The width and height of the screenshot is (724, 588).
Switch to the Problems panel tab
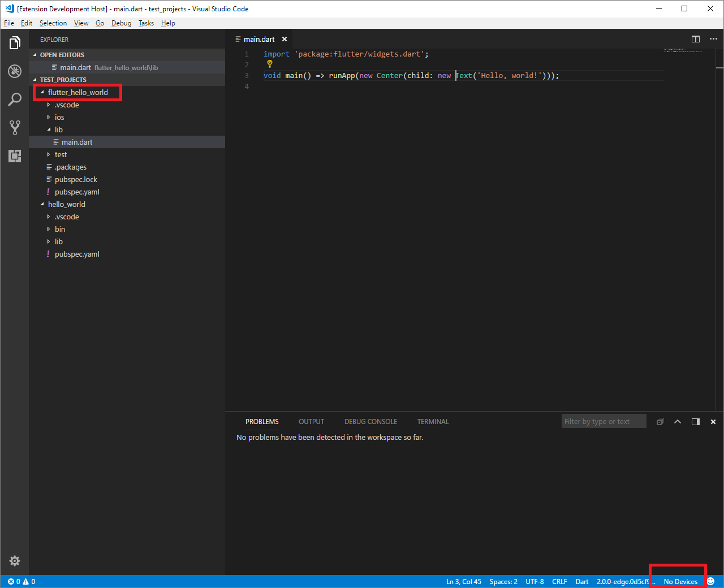pos(262,422)
